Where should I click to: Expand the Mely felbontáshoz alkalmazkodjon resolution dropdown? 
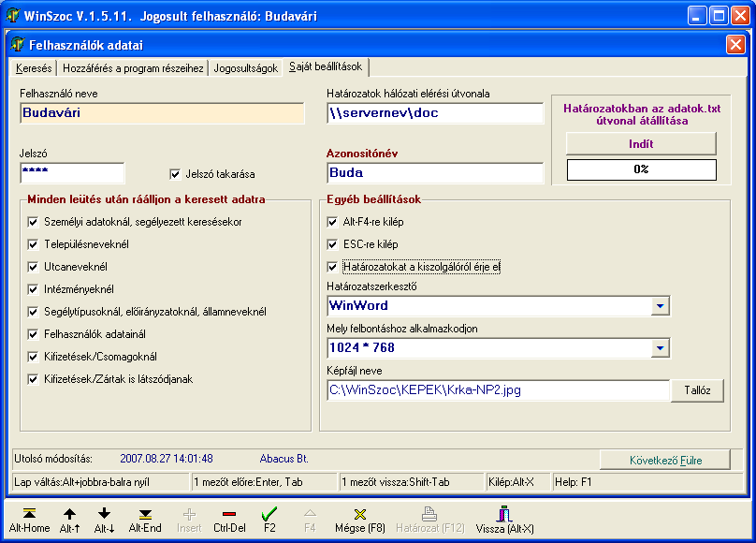tap(660, 347)
